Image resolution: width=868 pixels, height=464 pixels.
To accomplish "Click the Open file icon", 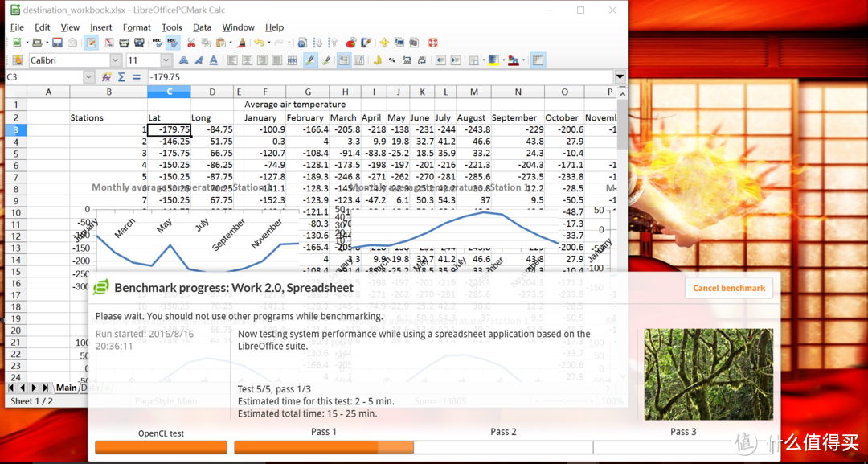I will click(36, 43).
